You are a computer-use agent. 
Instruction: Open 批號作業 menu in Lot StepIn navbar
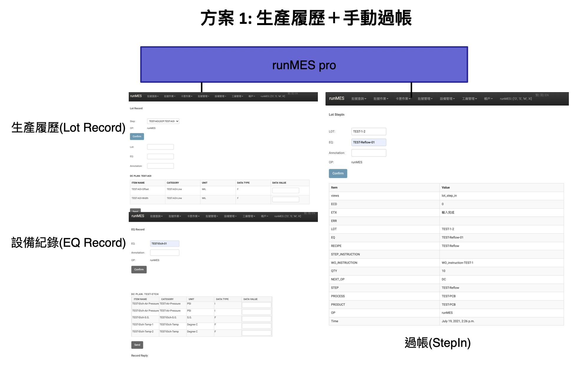click(x=381, y=99)
